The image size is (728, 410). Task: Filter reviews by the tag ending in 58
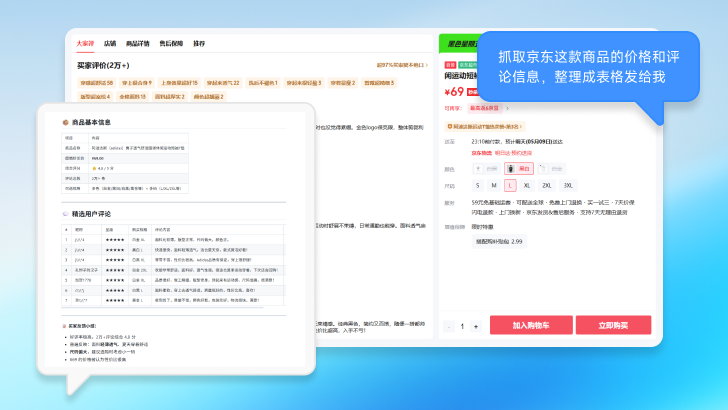click(97, 83)
